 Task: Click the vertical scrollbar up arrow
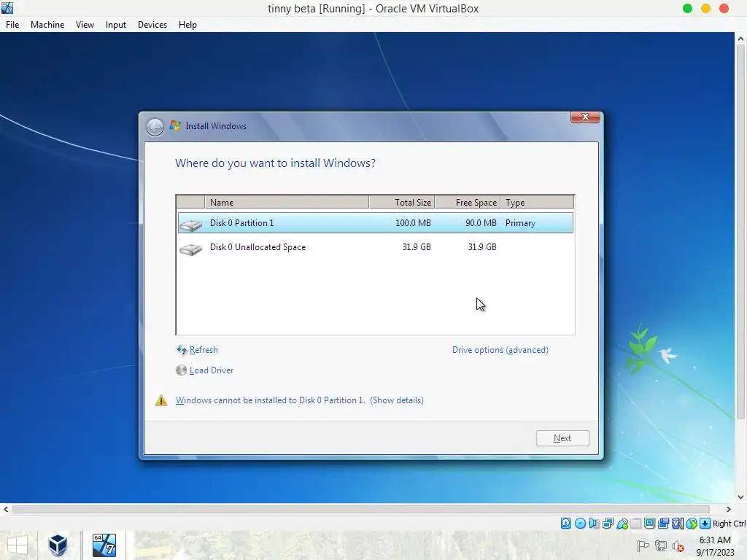click(x=741, y=39)
